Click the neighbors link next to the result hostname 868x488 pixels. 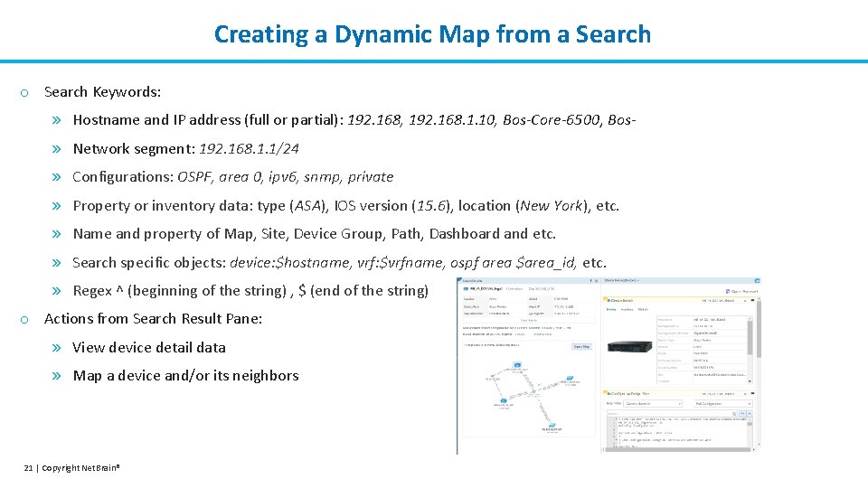pos(514,289)
